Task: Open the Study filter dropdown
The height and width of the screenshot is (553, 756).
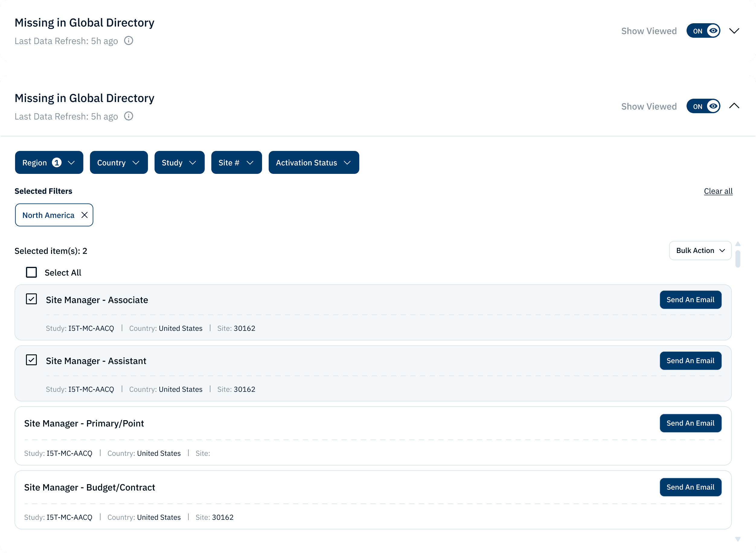Action: click(179, 162)
